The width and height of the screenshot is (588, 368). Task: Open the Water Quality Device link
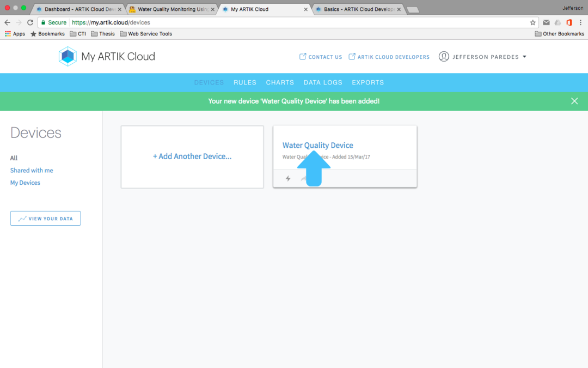[x=317, y=145]
